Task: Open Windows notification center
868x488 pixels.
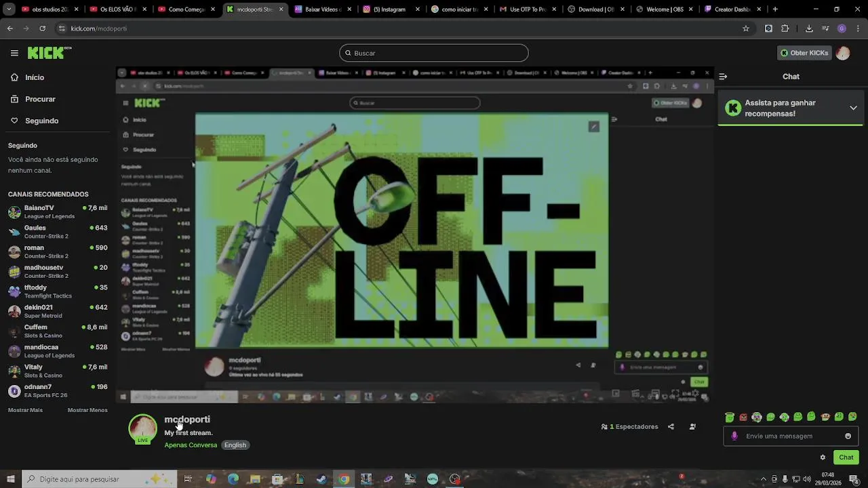Action: coord(853,479)
